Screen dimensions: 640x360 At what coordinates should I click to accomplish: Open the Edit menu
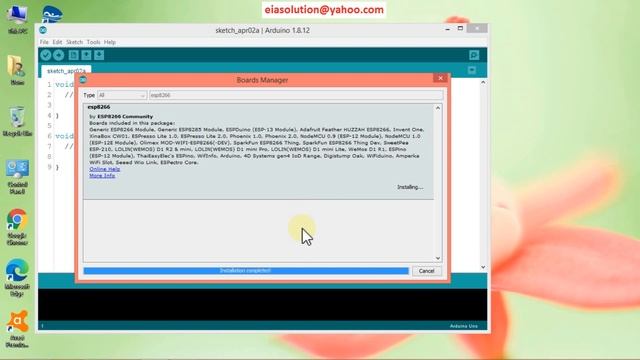(x=57, y=42)
